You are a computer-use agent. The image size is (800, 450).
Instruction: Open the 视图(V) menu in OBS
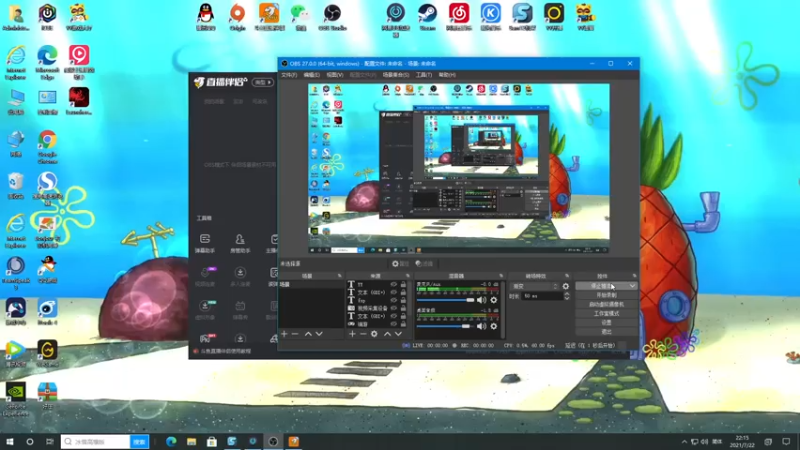tap(335, 75)
